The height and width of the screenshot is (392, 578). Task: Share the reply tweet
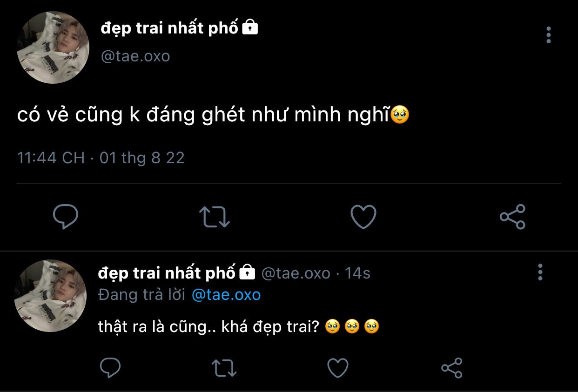click(451, 368)
